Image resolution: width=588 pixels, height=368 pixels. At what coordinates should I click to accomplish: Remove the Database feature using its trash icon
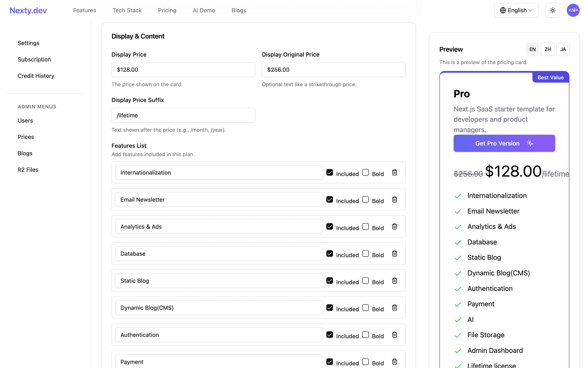point(395,253)
